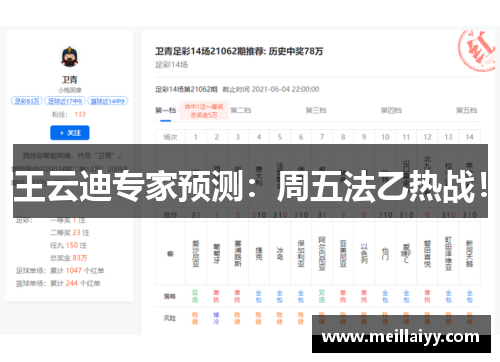Select match column header 6
500x362 pixels.
click(x=301, y=137)
